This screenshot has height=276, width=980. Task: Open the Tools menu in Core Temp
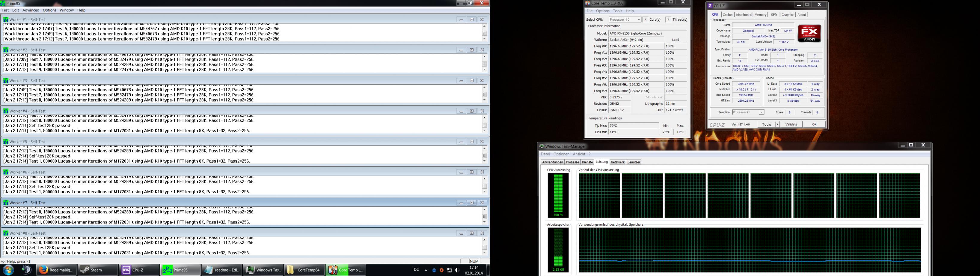617,11
